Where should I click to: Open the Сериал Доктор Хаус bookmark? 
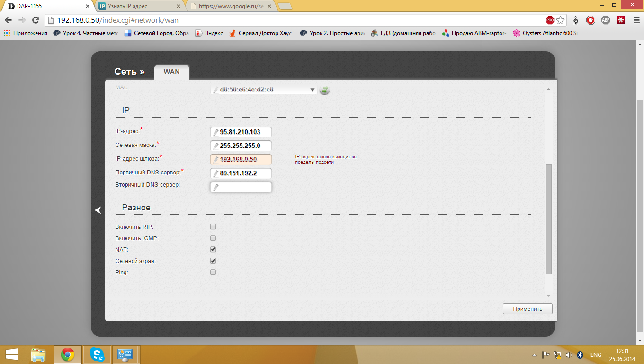(x=261, y=33)
